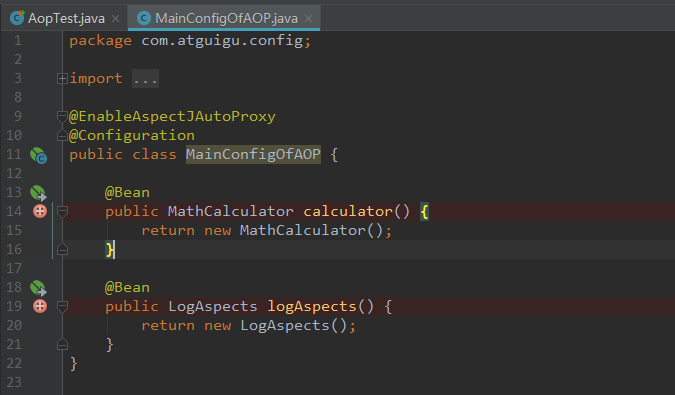Collapse annotations fold at @EnableAspectJAutoProxy

pos(62,116)
